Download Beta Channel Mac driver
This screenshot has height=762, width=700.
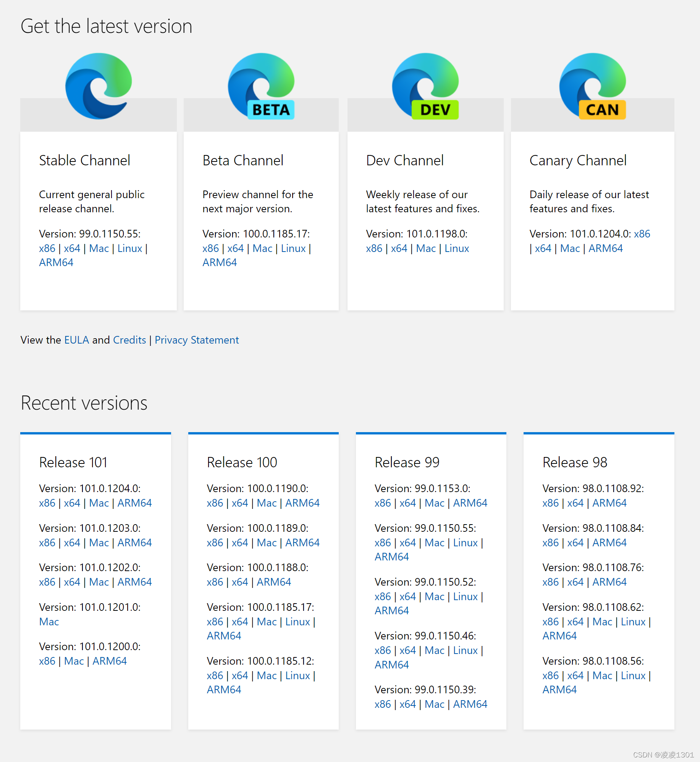click(262, 248)
